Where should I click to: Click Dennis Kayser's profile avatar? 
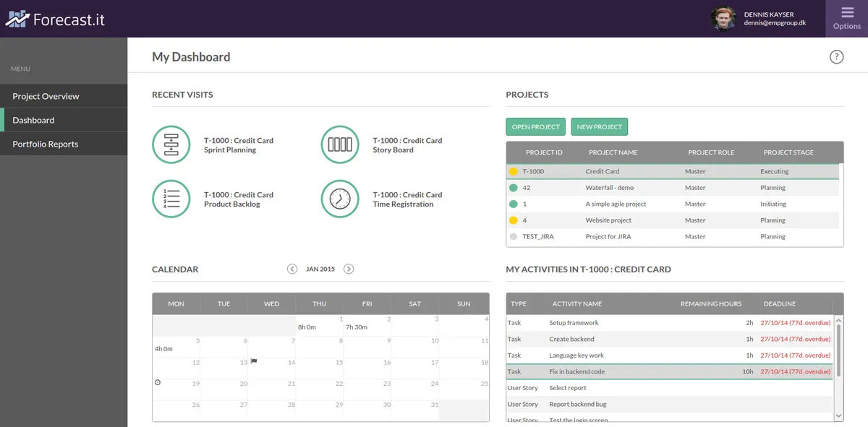click(x=723, y=19)
